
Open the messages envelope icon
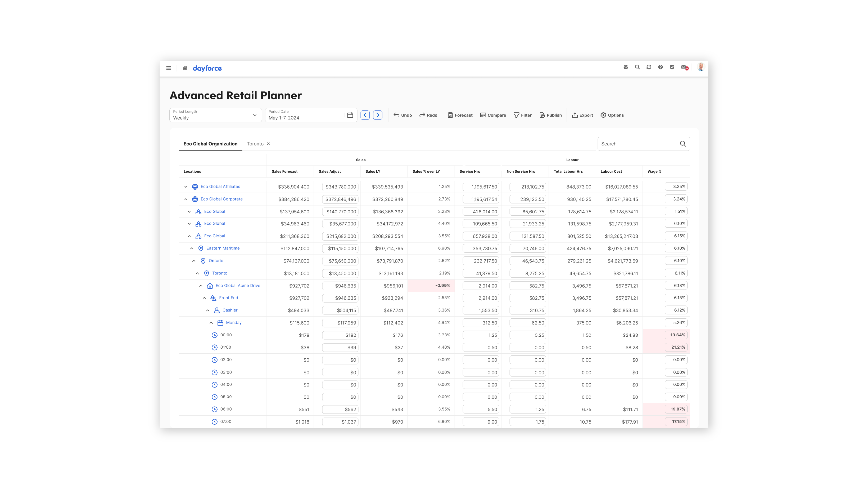pyautogui.click(x=684, y=68)
